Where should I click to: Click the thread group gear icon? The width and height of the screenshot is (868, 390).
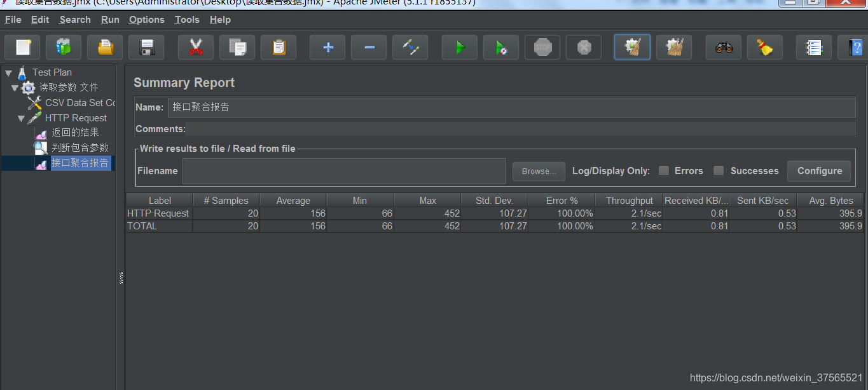(28, 88)
